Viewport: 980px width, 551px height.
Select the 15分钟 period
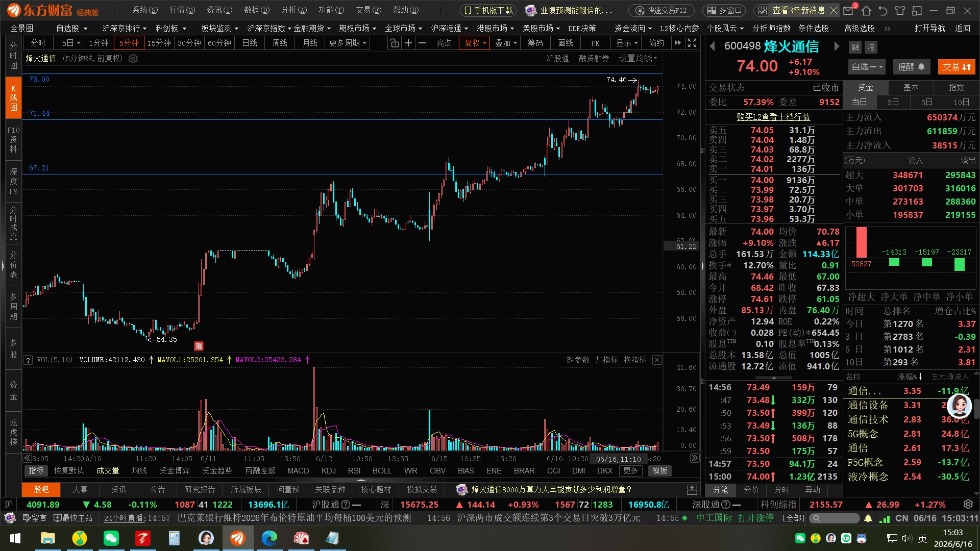tap(159, 43)
